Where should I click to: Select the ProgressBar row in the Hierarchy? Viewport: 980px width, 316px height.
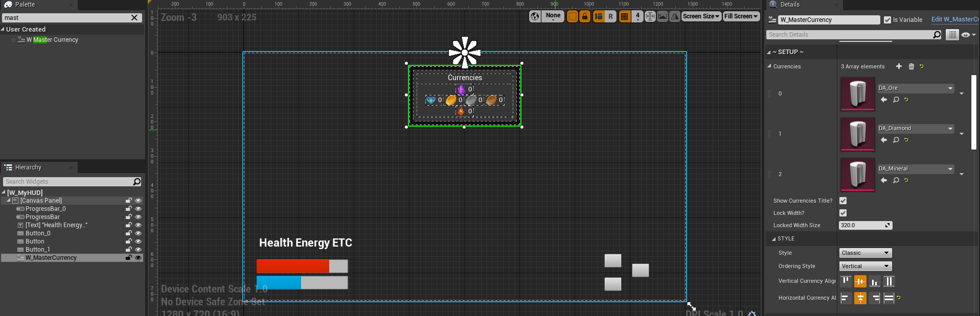42,217
